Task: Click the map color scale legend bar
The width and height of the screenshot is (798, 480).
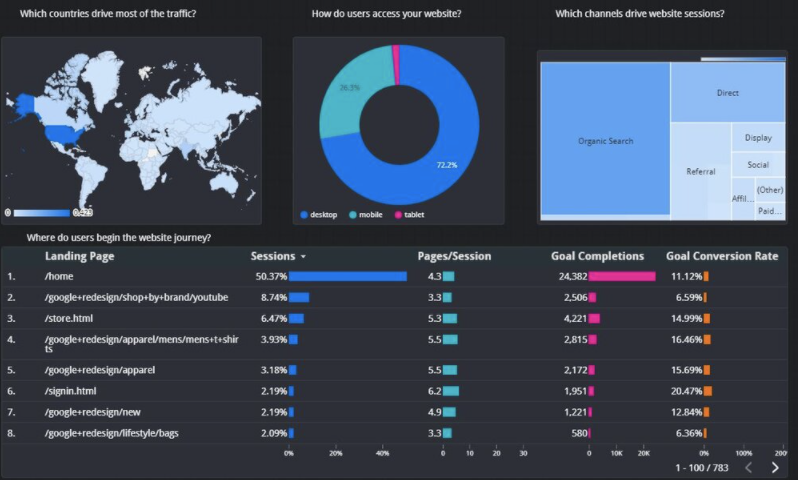Action: pyautogui.click(x=42, y=212)
